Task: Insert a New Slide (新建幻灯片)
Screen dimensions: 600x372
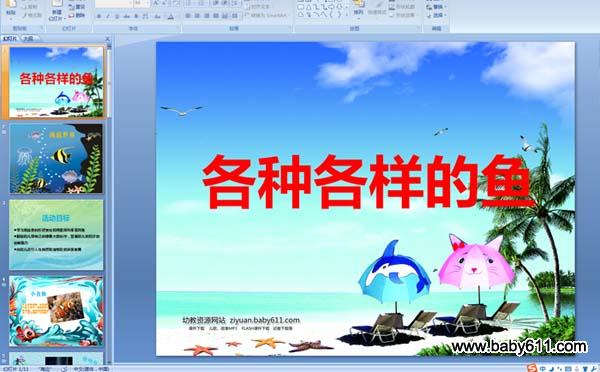Action: click(57, 11)
